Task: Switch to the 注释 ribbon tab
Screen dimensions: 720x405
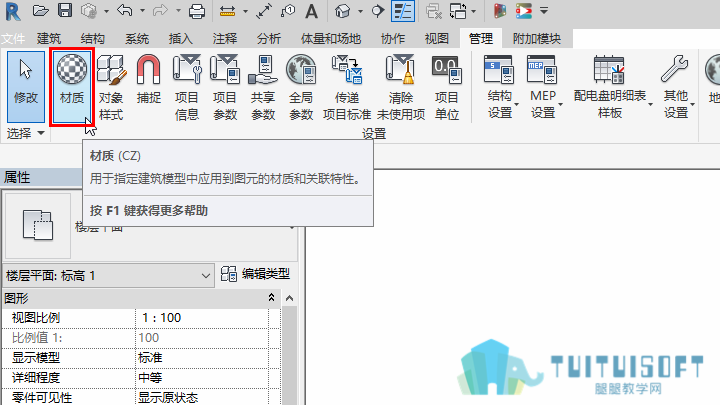Action: pyautogui.click(x=225, y=39)
